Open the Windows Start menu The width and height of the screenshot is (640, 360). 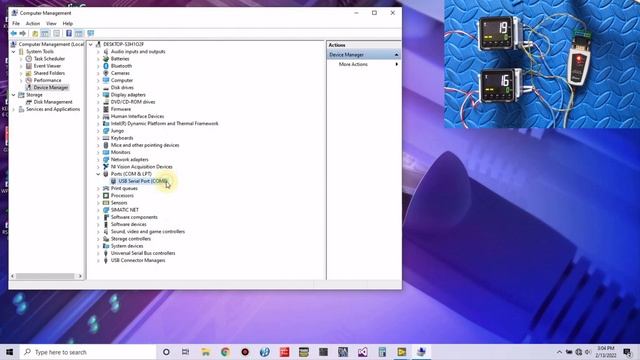(9, 352)
